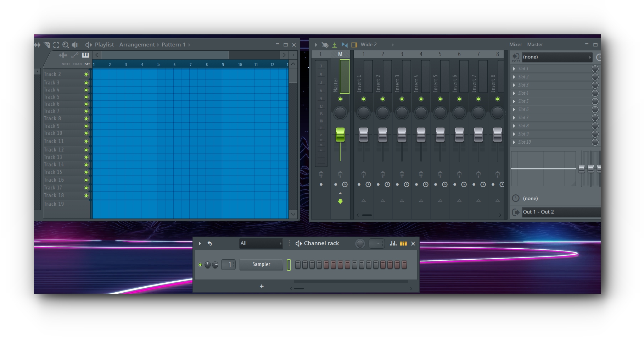Screen dimensions: 644x337
Task: Mute mixer Insert 3 with green light
Action: (402, 99)
